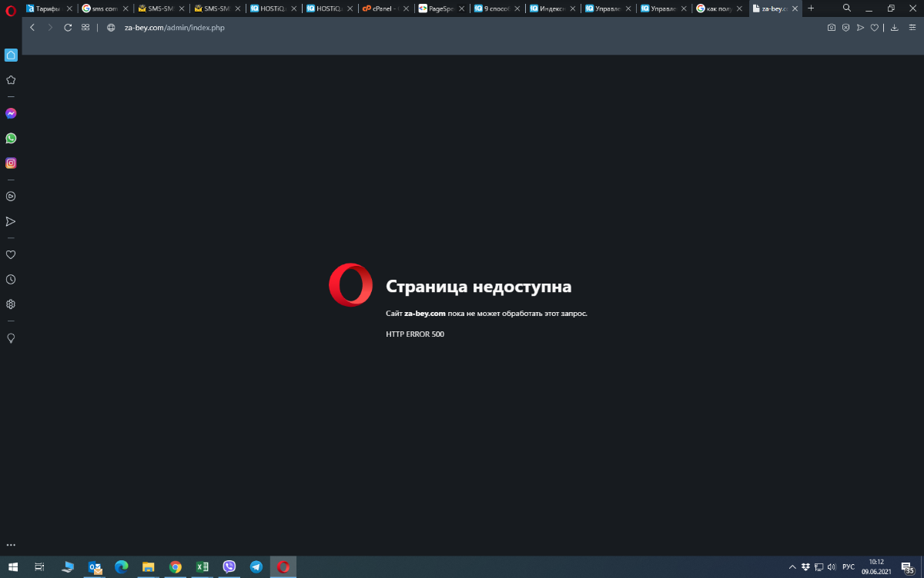The height and width of the screenshot is (578, 924).
Task: Open Excel from the taskbar
Action: coord(202,566)
